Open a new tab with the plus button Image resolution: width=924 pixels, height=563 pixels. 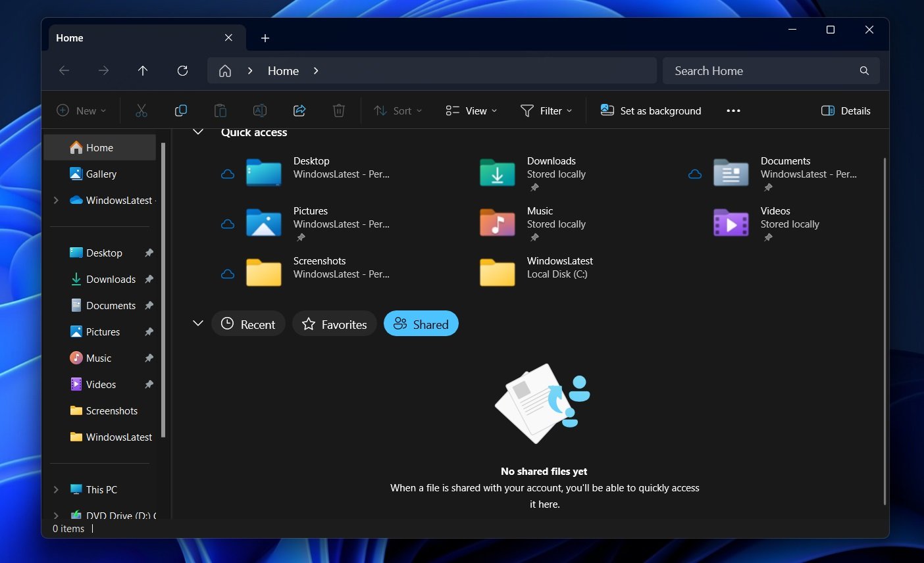(265, 38)
